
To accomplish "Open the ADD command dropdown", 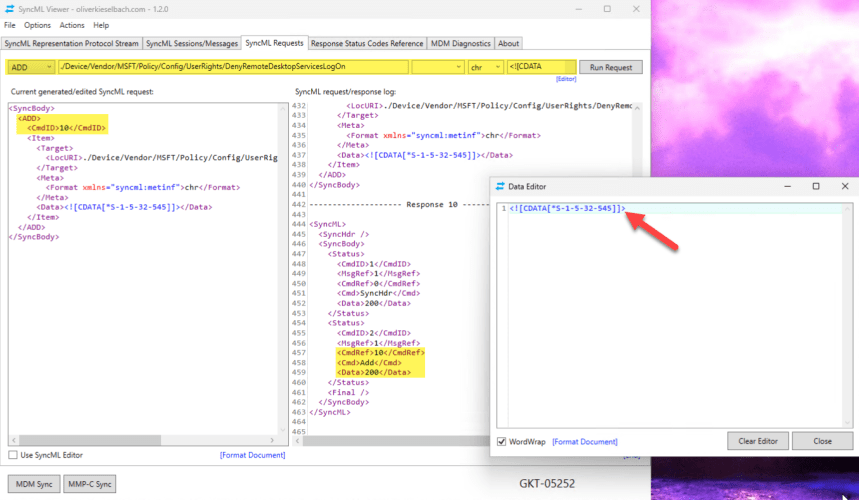I will coord(30,67).
